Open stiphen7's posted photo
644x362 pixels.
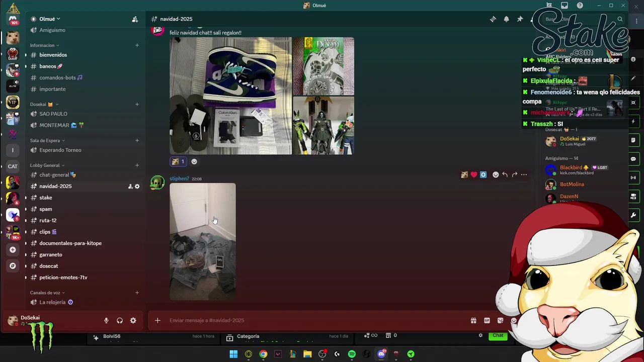[203, 241]
